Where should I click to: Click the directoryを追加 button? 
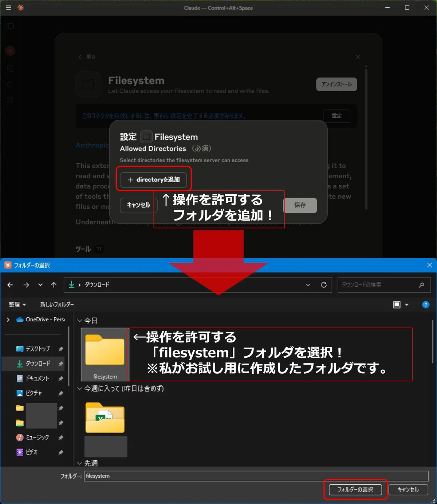(x=153, y=180)
